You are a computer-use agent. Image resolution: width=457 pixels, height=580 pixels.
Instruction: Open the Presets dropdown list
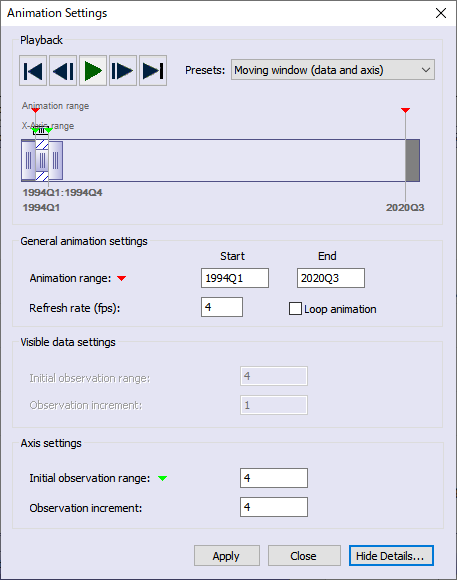pos(333,70)
